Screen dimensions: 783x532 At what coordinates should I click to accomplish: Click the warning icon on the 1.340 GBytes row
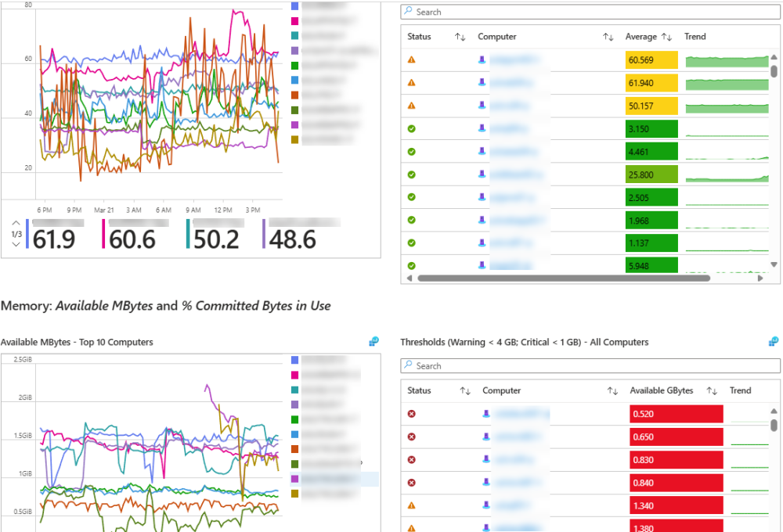(411, 505)
